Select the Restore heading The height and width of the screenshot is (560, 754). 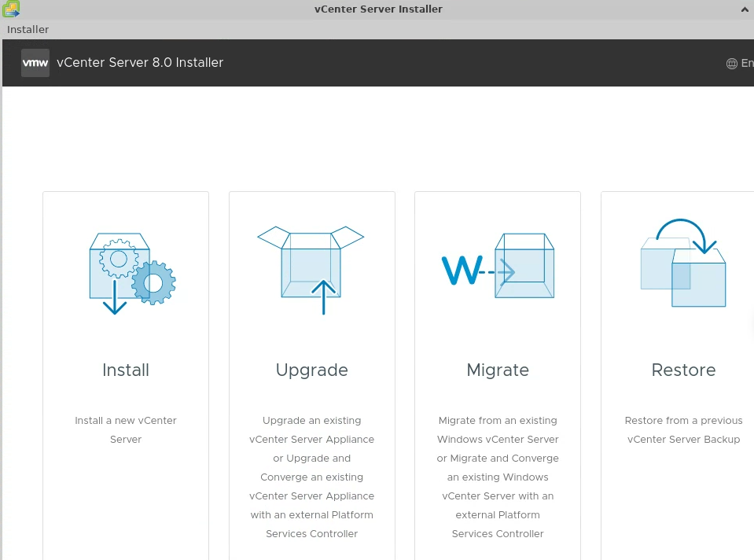(x=683, y=370)
